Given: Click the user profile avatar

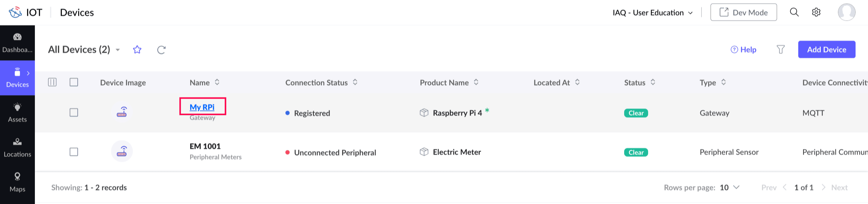Looking at the screenshot, I should (x=846, y=12).
